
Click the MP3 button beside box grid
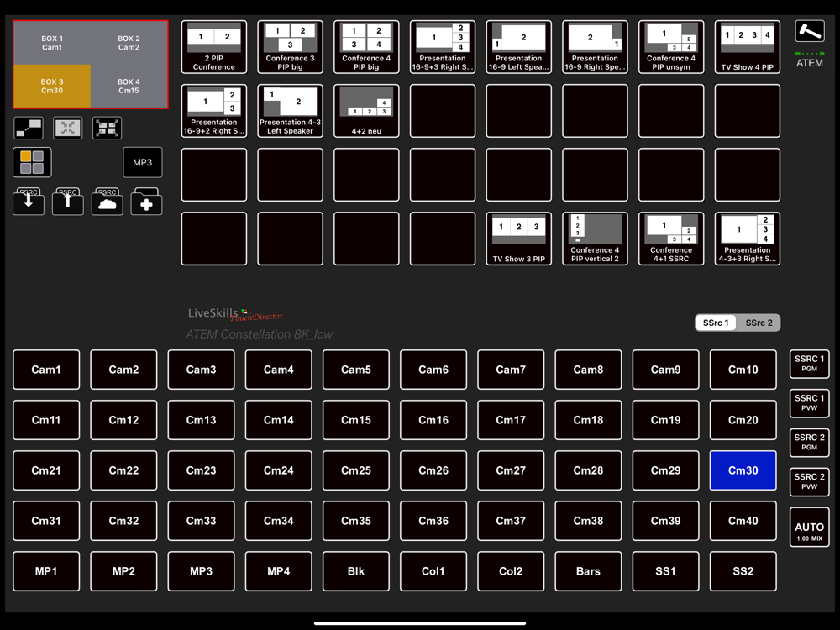[x=143, y=162]
